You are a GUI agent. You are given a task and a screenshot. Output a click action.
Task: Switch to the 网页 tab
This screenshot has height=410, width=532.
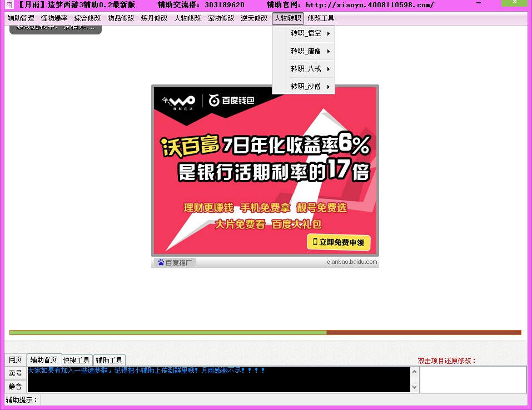click(15, 360)
